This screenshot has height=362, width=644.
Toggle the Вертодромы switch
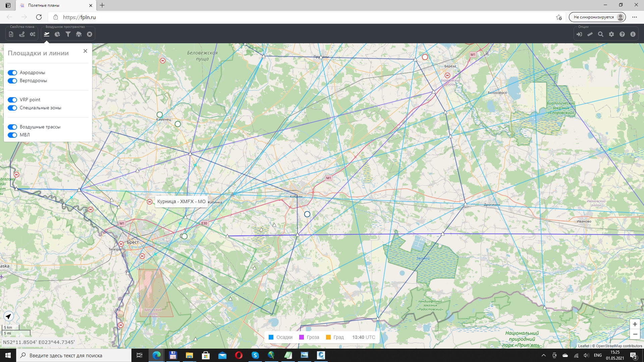tap(12, 81)
